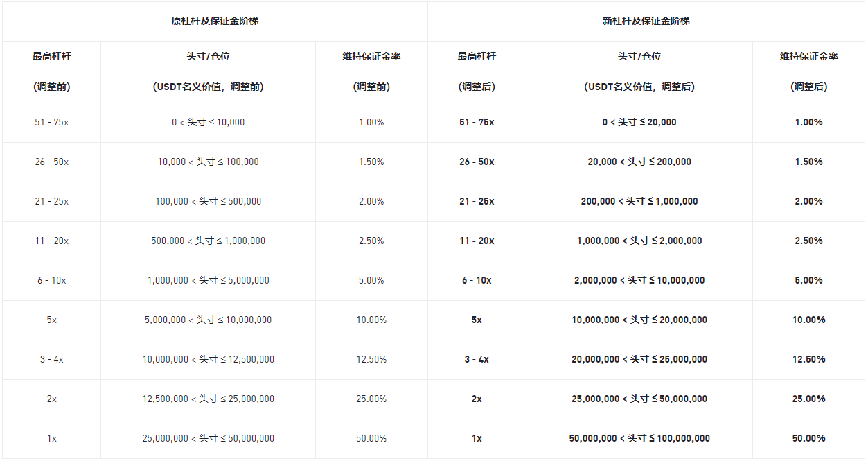Select the non-bold 26 - 50x leverage cell
Viewport: 868px width, 461px height.
[x=51, y=162]
